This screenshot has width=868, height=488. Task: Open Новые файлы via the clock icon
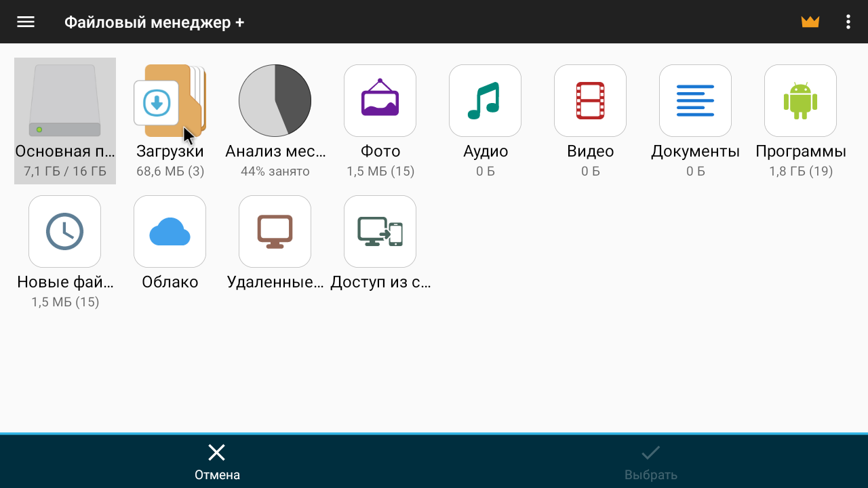click(64, 231)
